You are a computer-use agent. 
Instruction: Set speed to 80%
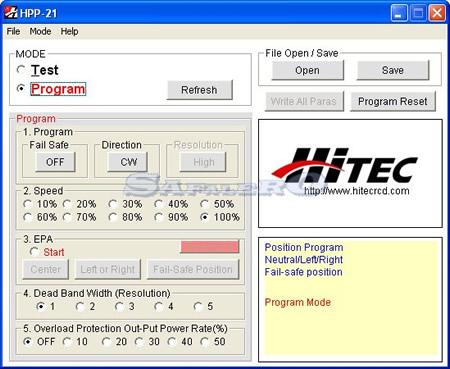pos(113,217)
